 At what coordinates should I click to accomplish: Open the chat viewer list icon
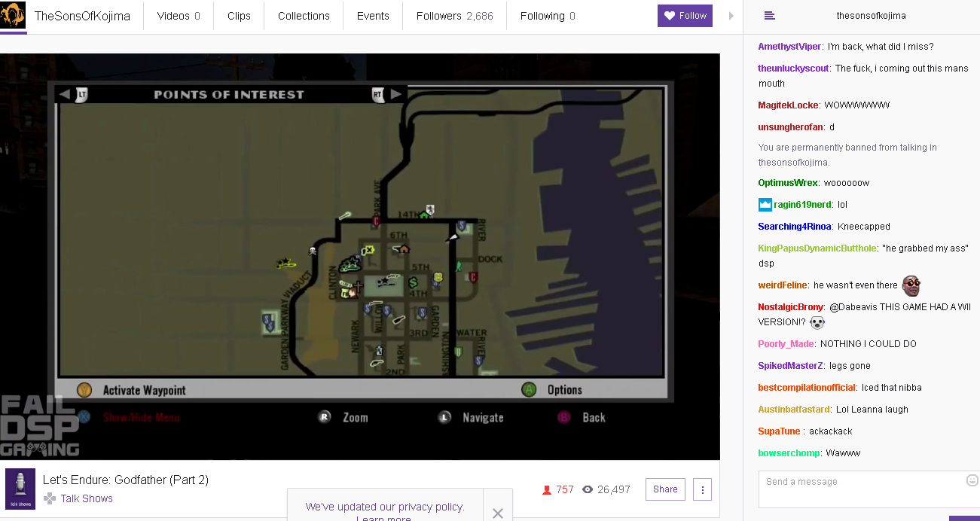click(x=769, y=16)
